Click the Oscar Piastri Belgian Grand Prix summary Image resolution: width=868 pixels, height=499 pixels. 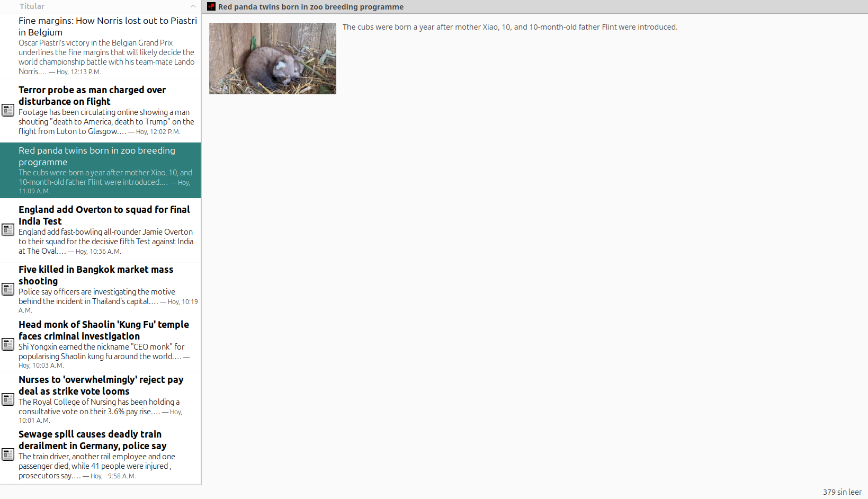[106, 57]
